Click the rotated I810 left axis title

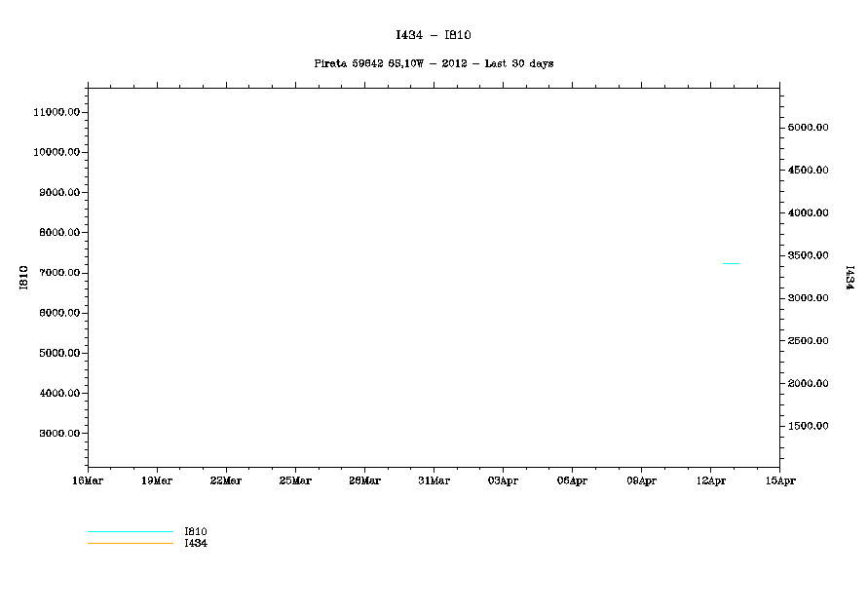click(22, 278)
